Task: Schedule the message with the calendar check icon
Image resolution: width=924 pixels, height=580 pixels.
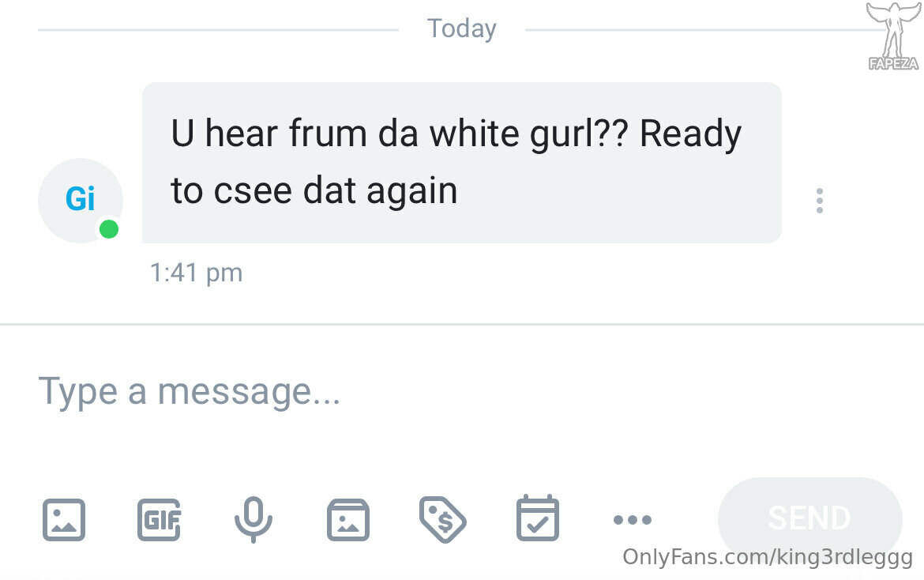Action: pos(538,518)
